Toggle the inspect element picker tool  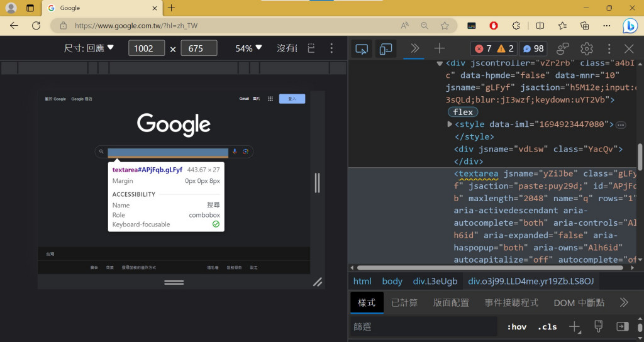(362, 49)
